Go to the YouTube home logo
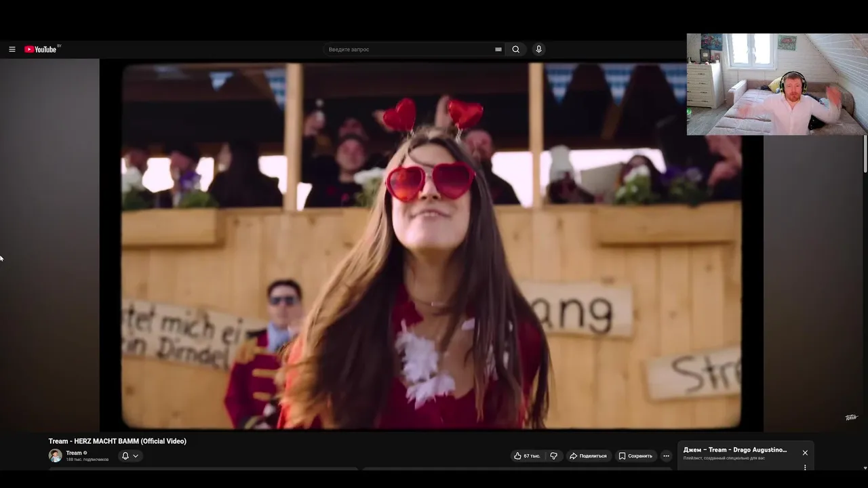This screenshot has width=868, height=488. point(42,49)
